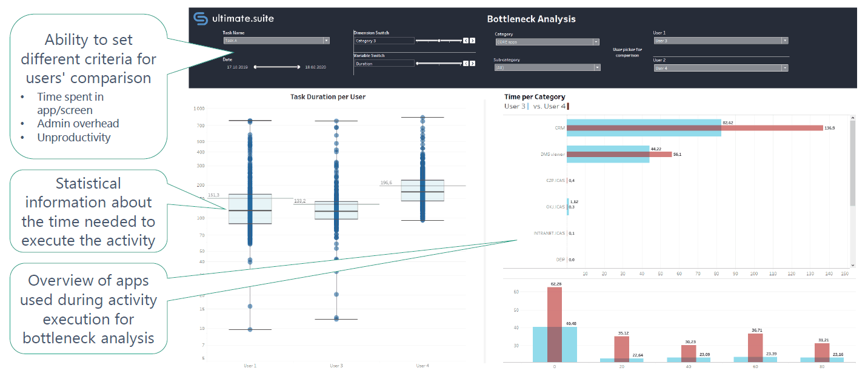
Task: Step Dimension Switch to previous value
Action: (466, 41)
